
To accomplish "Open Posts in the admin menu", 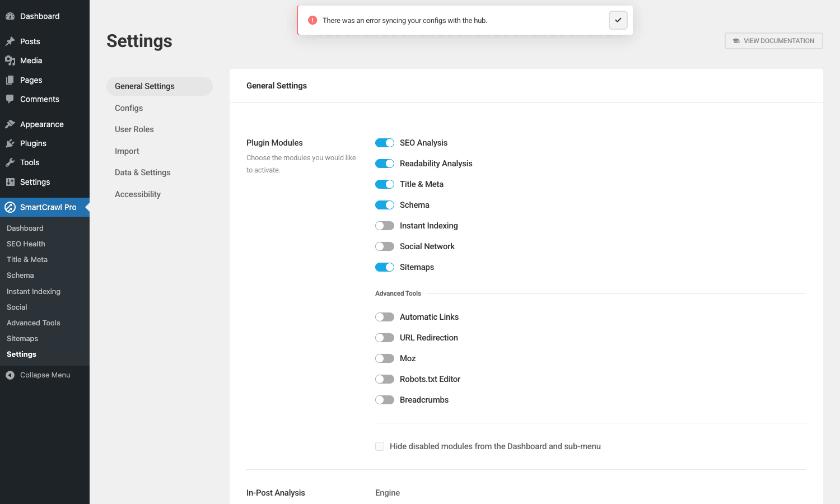I will coord(45,41).
